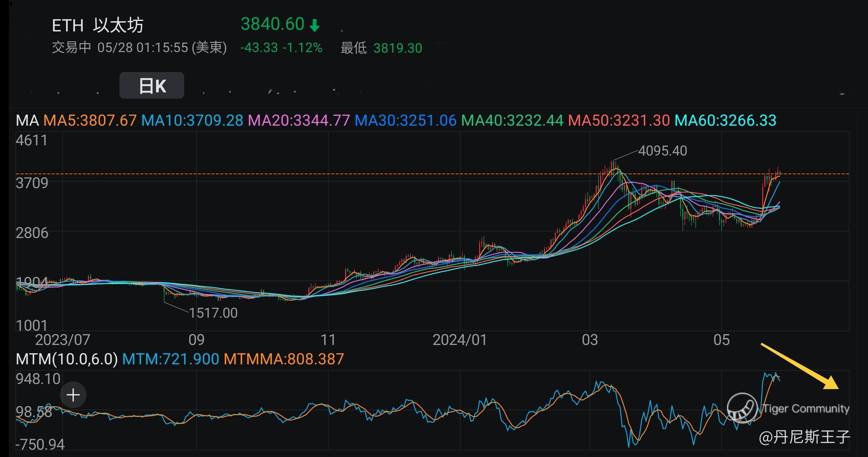The width and height of the screenshot is (868, 457).
Task: Click the MA5 indicator value label
Action: pos(90,120)
